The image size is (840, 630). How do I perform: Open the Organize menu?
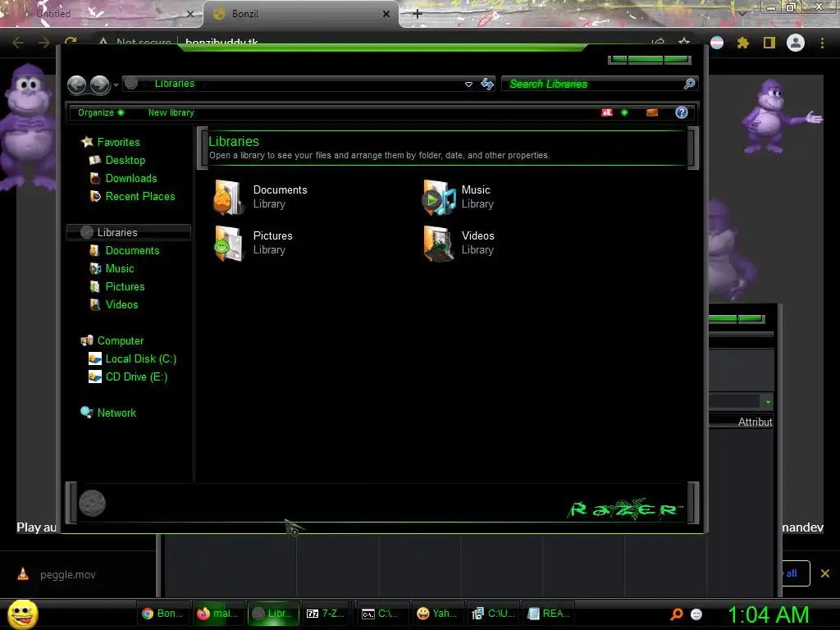tap(101, 112)
